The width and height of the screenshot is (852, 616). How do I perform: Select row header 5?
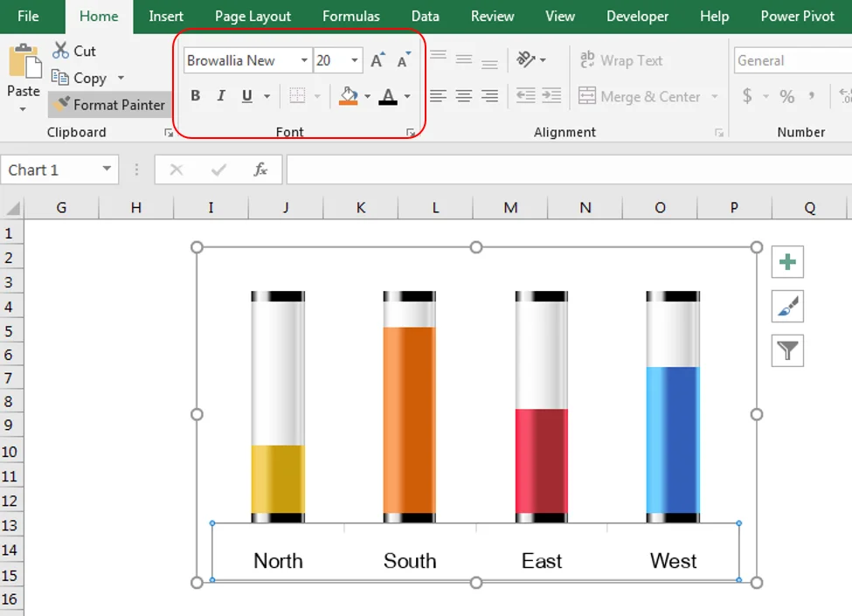click(x=10, y=331)
